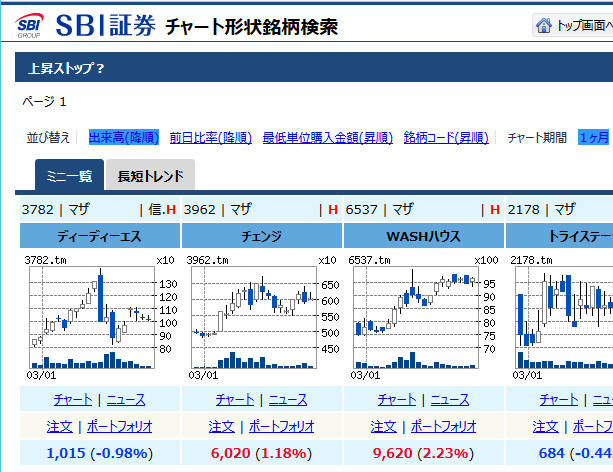Click the トライステージ stock name header

pos(560,236)
